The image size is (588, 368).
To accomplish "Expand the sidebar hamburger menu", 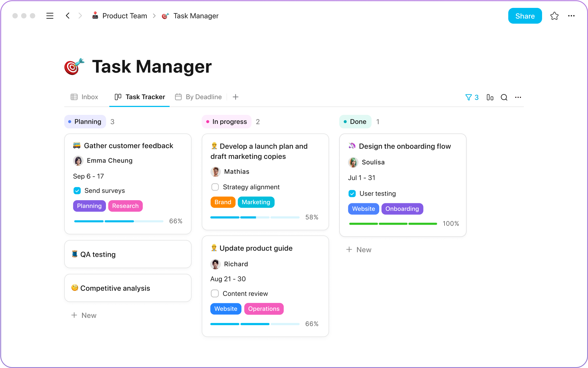I will click(x=50, y=16).
